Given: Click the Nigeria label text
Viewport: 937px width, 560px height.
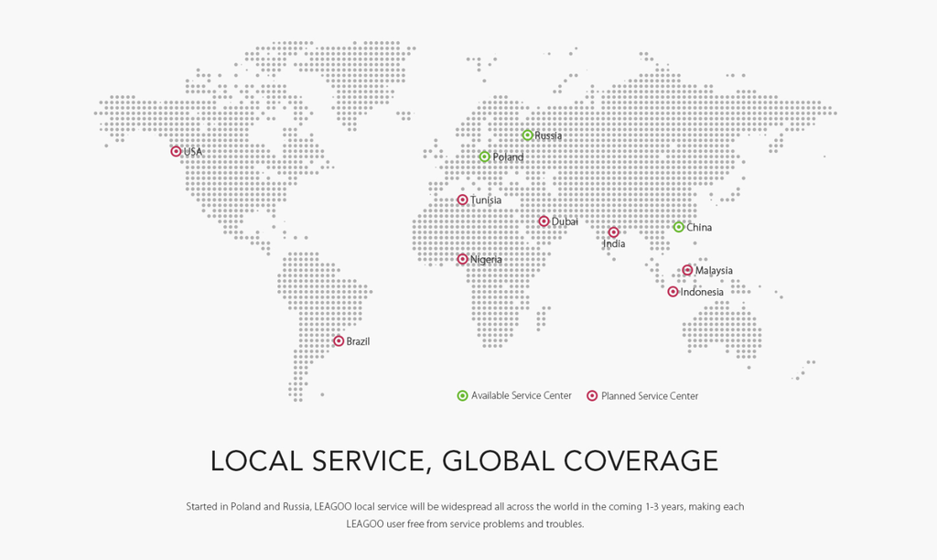Looking at the screenshot, I should (486, 259).
